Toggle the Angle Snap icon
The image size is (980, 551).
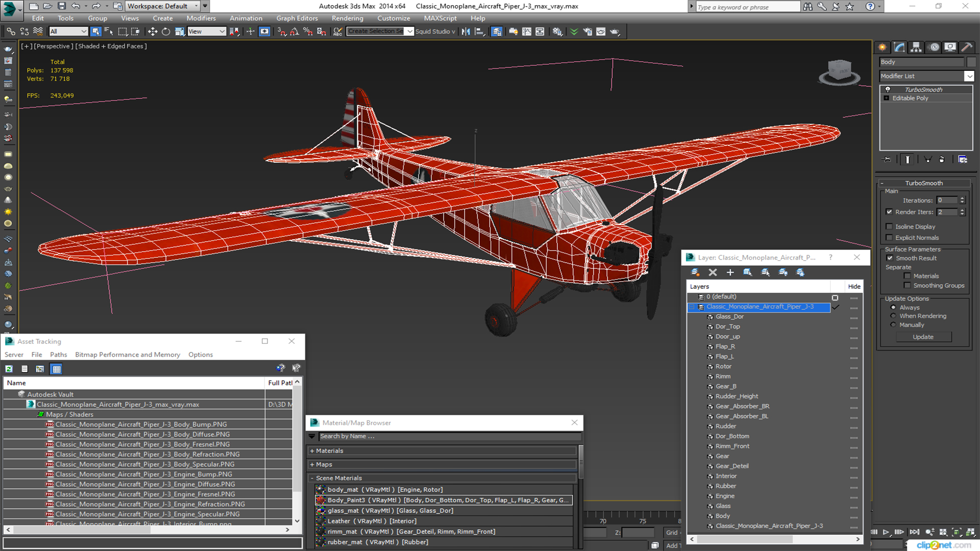pyautogui.click(x=295, y=32)
